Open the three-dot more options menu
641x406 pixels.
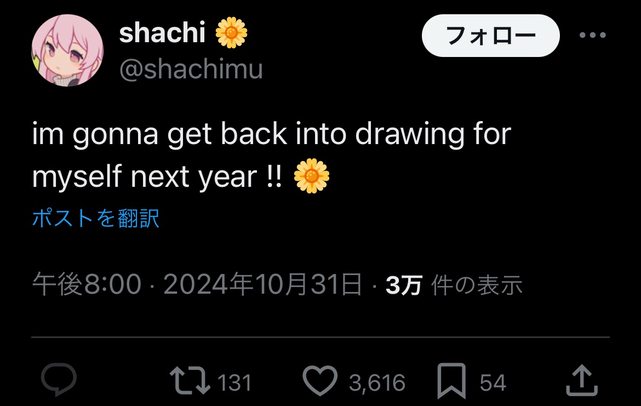point(593,35)
